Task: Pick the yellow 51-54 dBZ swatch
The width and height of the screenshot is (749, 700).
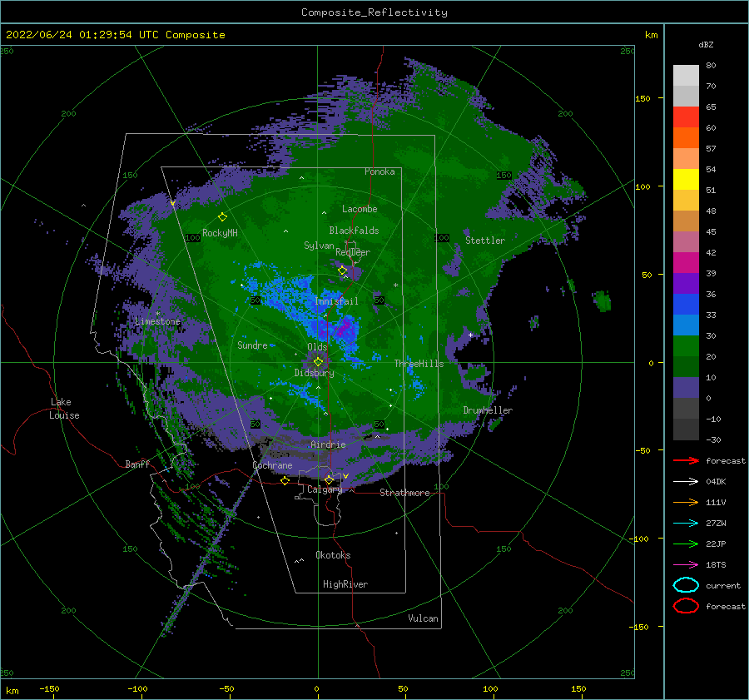Action: tap(686, 180)
